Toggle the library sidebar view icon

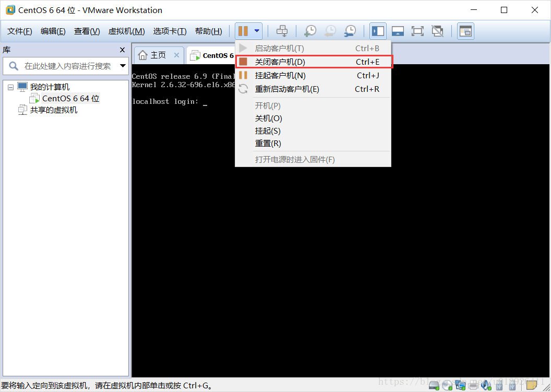(x=378, y=31)
